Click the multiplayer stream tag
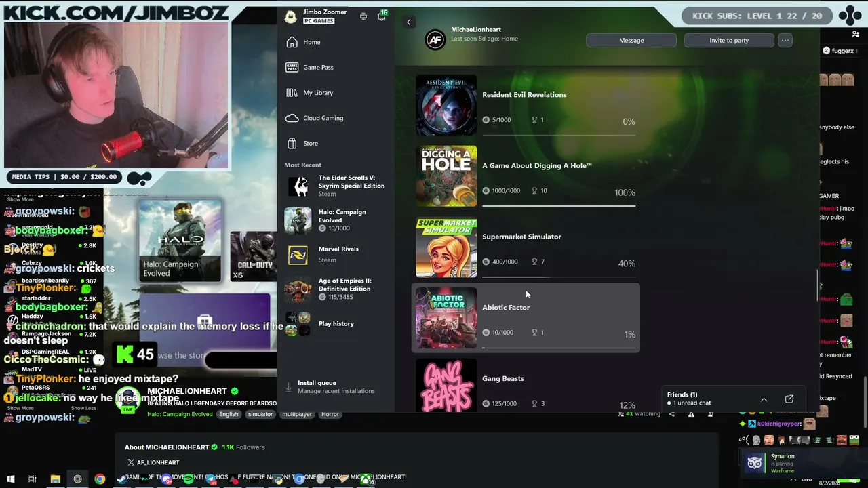Image resolution: width=868 pixels, height=488 pixels. point(297,414)
